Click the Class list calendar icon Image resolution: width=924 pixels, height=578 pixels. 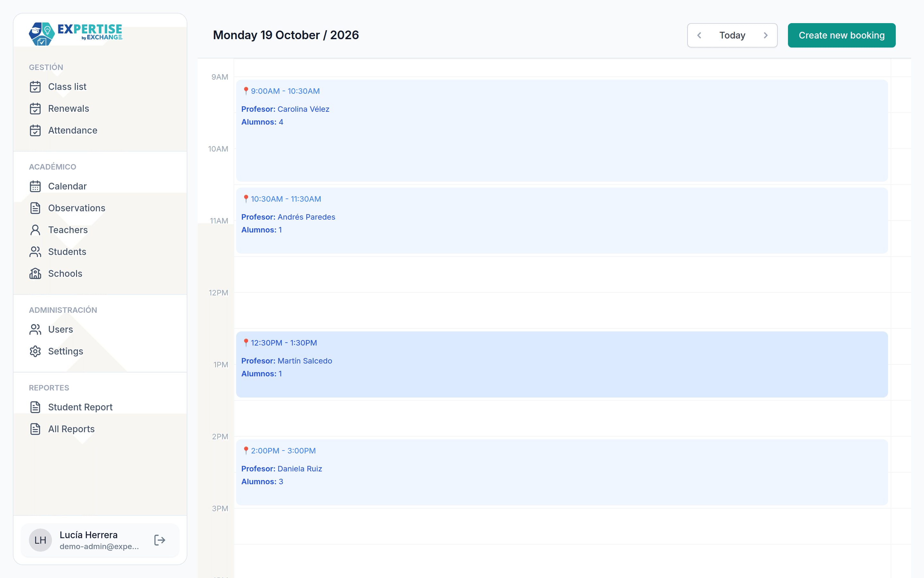pyautogui.click(x=35, y=87)
